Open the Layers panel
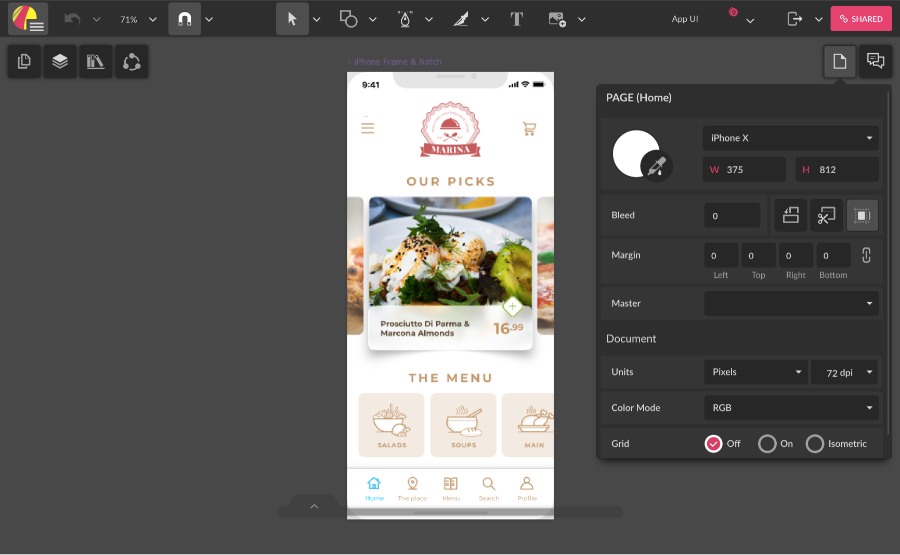The height and width of the screenshot is (555, 900). click(60, 62)
